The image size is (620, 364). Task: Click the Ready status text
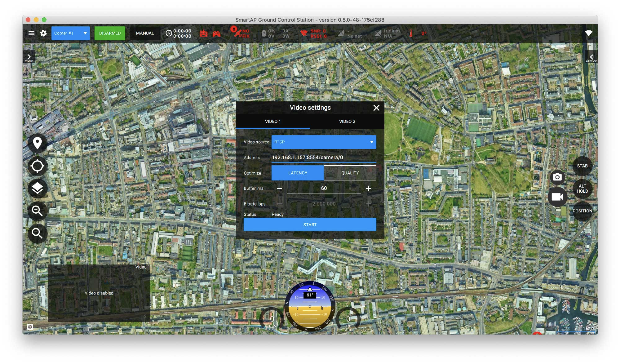click(x=277, y=214)
